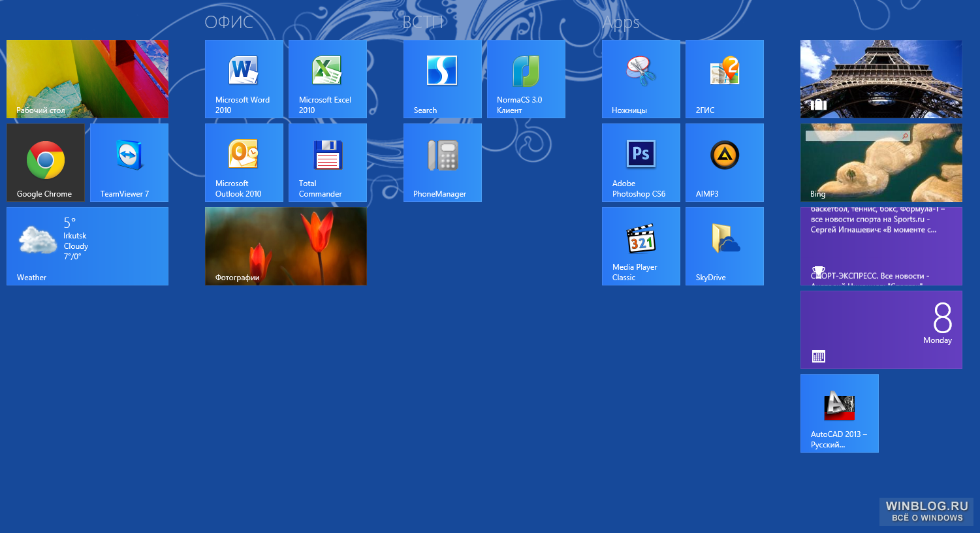Launch Media Player Classic

click(x=641, y=246)
